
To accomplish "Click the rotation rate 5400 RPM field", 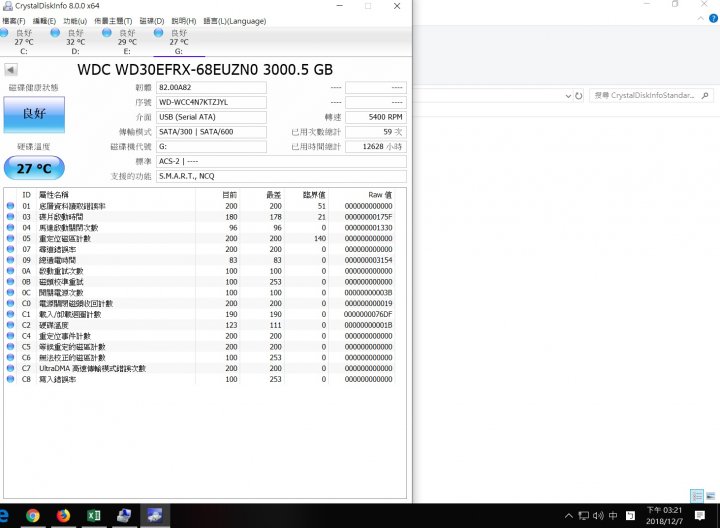I will [x=376, y=117].
